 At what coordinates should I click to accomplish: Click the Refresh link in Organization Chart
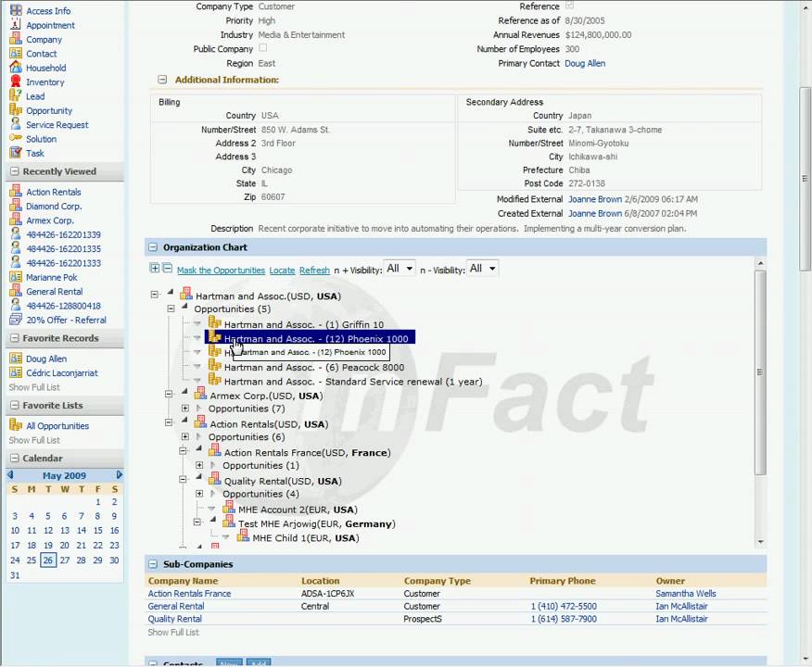tap(314, 271)
